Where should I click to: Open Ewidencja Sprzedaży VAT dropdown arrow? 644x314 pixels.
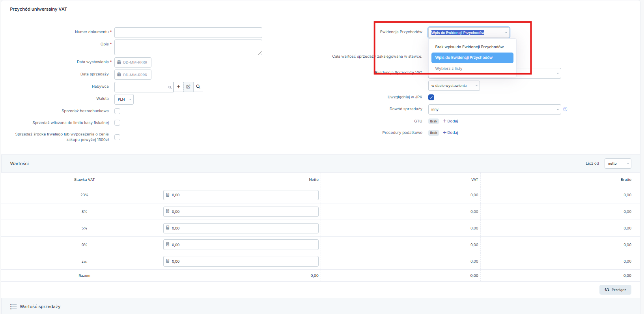pos(558,73)
